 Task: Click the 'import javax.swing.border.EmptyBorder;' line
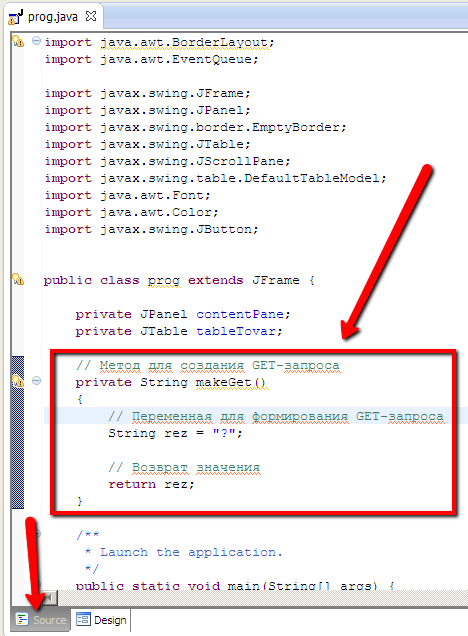point(195,128)
